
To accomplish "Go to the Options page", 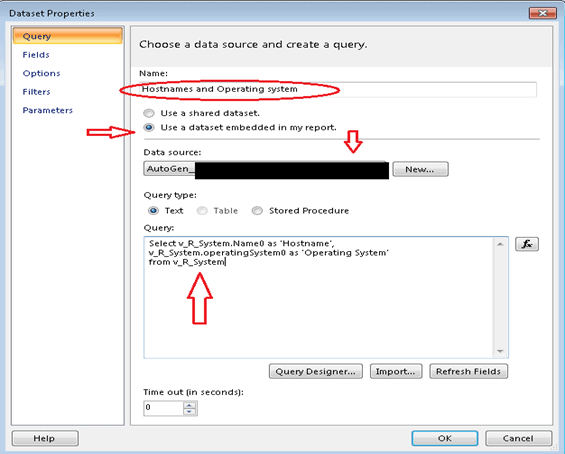I will [x=41, y=73].
